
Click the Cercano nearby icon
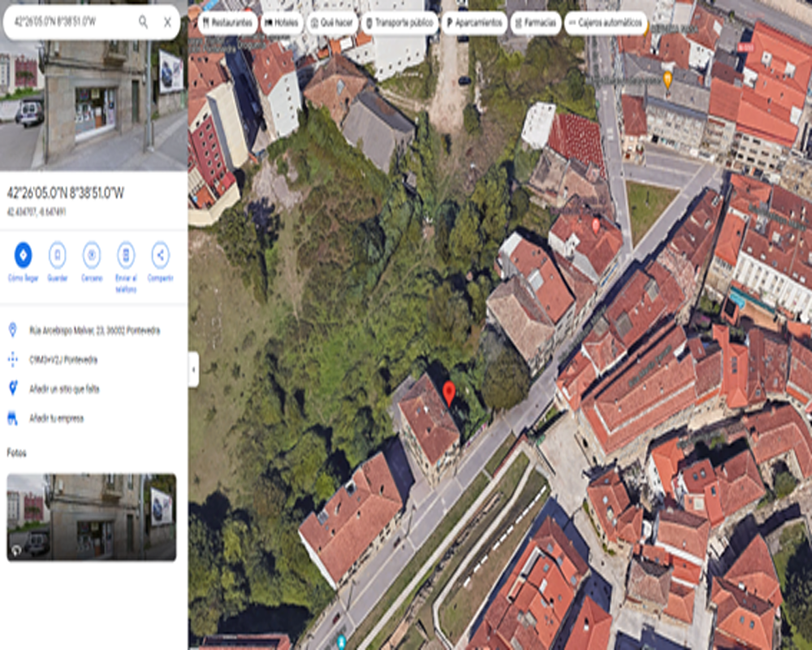(92, 255)
